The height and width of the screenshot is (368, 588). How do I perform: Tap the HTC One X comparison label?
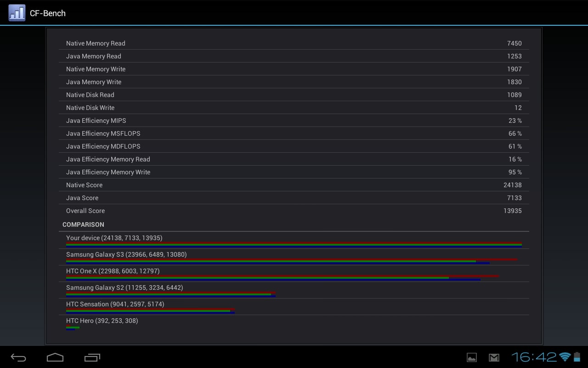113,271
